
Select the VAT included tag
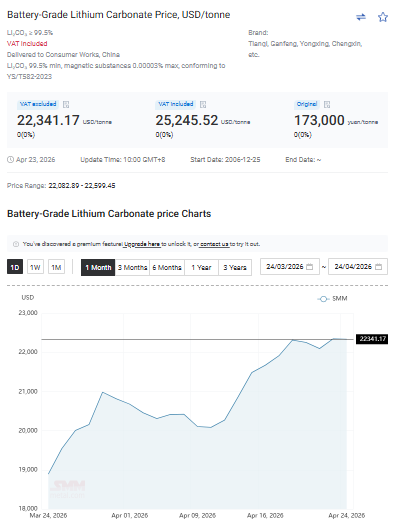click(176, 104)
